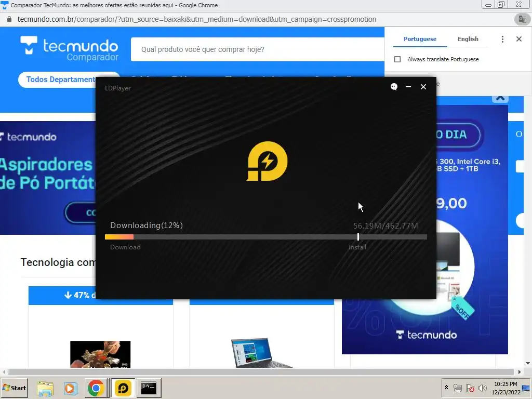Screen dimensions: 532x399
Task: Switch to Google Chrome on taskbar
Action: click(96, 388)
